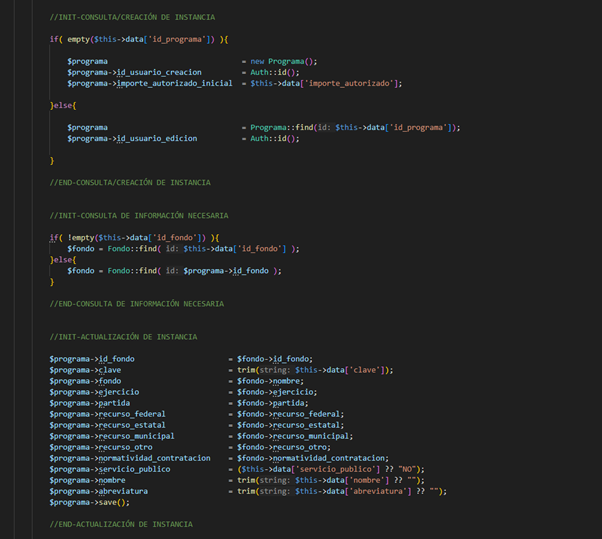Screen dimensions: 602x539
Task: Click the trim call containing 'nombre'
Action: coord(331,480)
